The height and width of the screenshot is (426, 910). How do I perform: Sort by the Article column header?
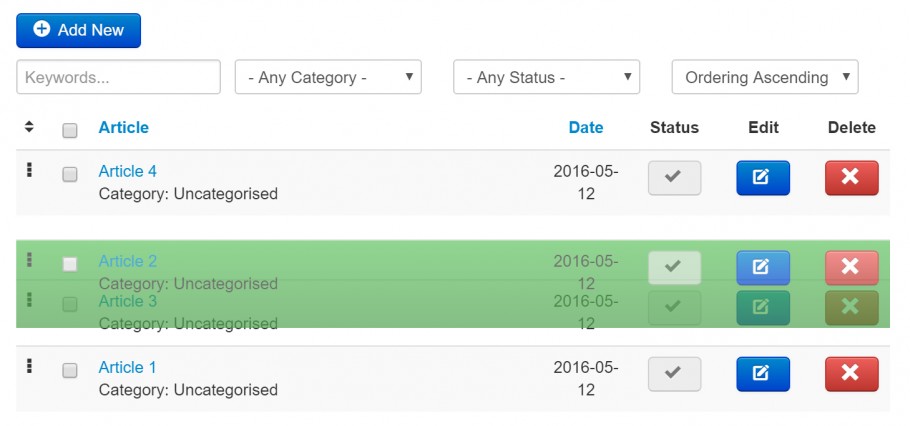click(124, 127)
